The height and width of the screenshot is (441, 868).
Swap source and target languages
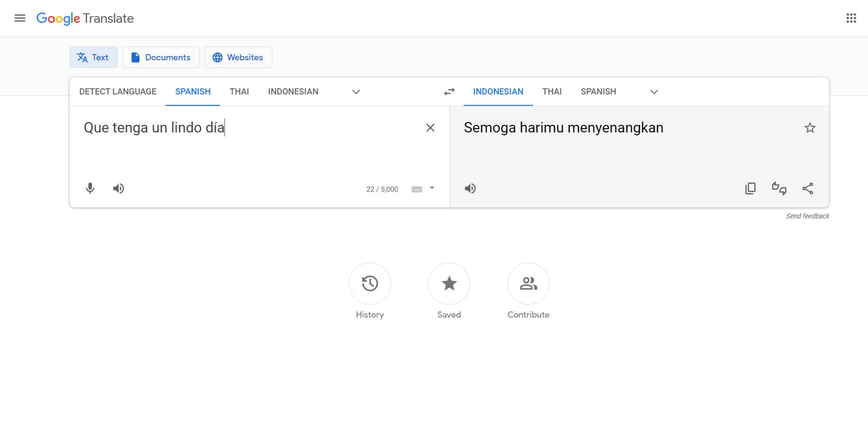click(449, 92)
